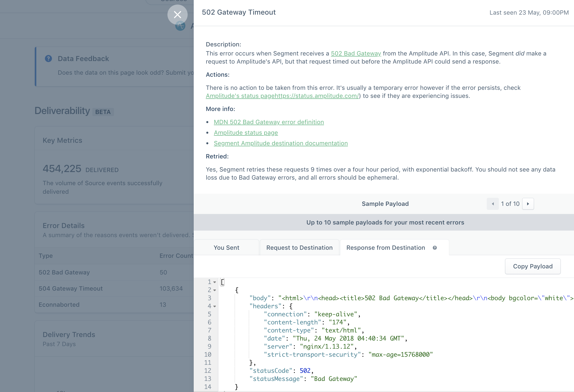The height and width of the screenshot is (392, 574).
Task: Click the Copy Payload button
Action: point(532,266)
